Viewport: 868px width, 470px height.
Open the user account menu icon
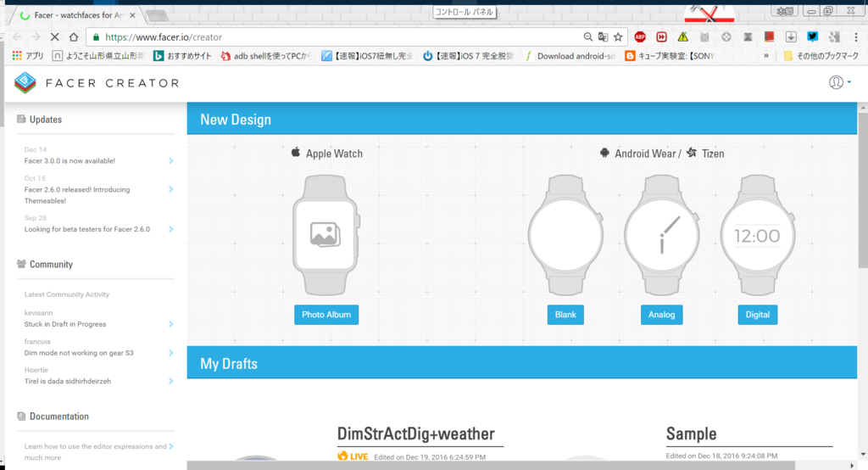(839, 82)
